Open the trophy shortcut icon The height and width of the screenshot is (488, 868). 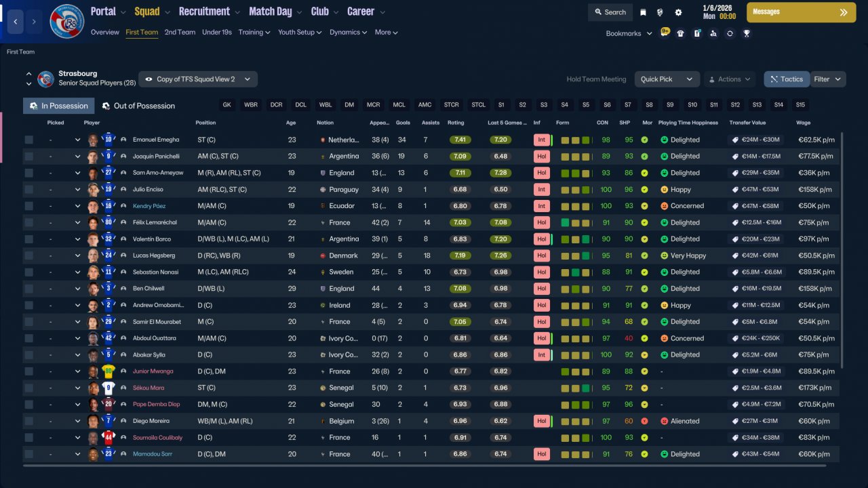pyautogui.click(x=746, y=33)
